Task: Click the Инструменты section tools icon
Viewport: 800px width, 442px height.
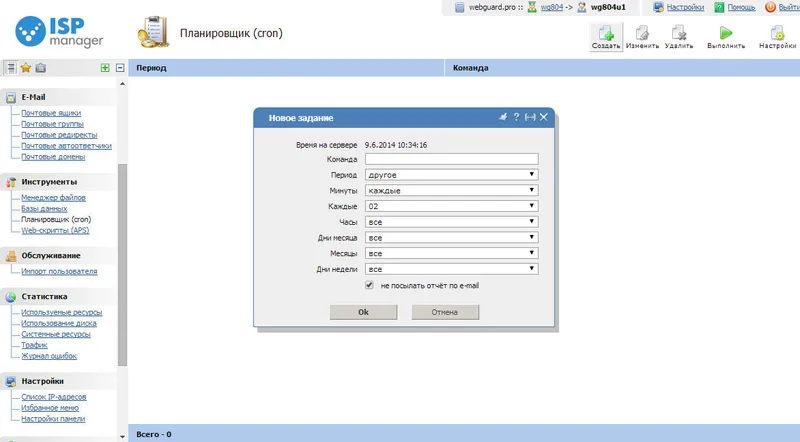Action: point(11,182)
